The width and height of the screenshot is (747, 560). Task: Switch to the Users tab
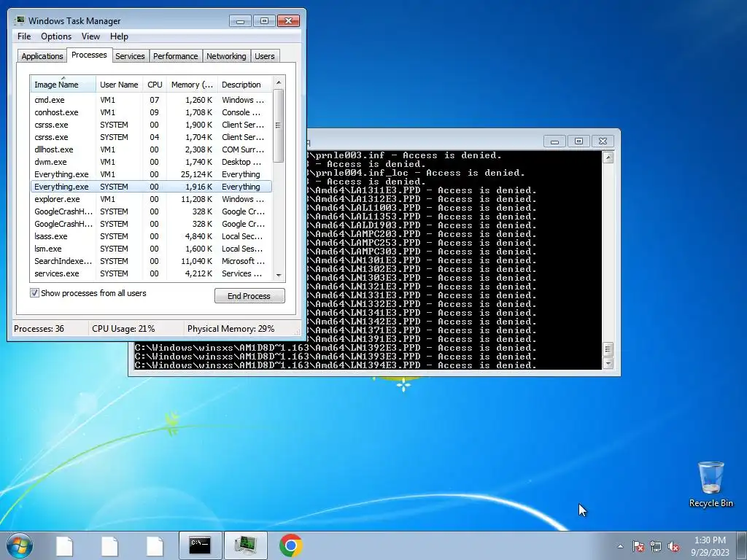pos(264,56)
